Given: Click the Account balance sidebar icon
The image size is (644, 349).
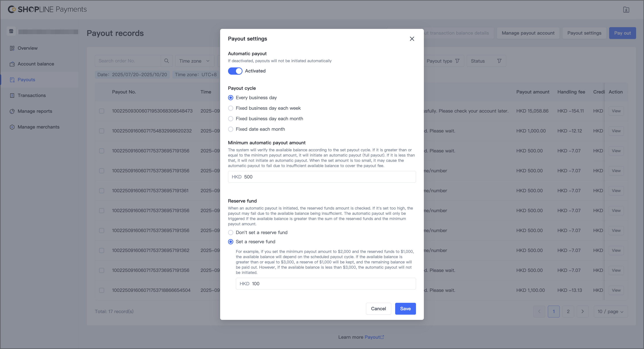Looking at the screenshot, I should (x=12, y=64).
